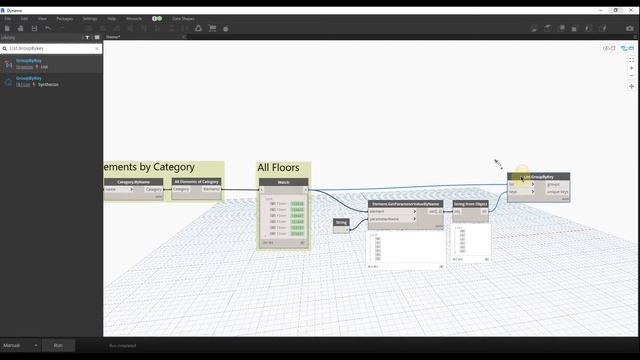This screenshot has width=640, height=360.
Task: Expand the List in GetParameterValueByName preview
Action: tap(373, 235)
